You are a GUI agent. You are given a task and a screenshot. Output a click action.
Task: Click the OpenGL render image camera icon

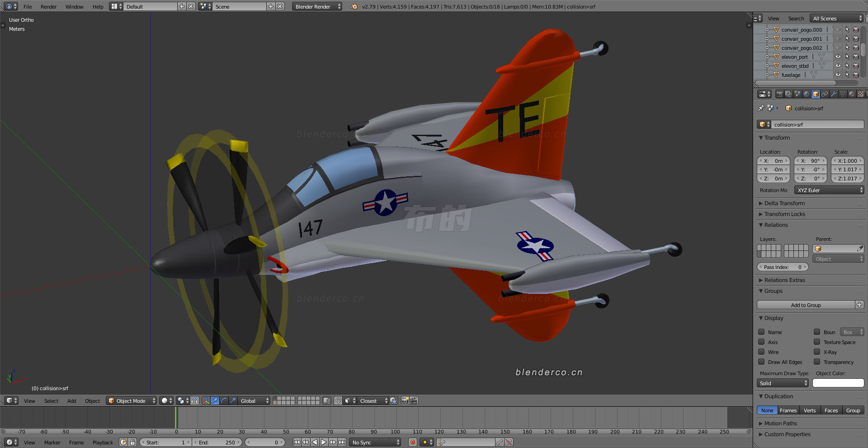[x=405, y=401]
